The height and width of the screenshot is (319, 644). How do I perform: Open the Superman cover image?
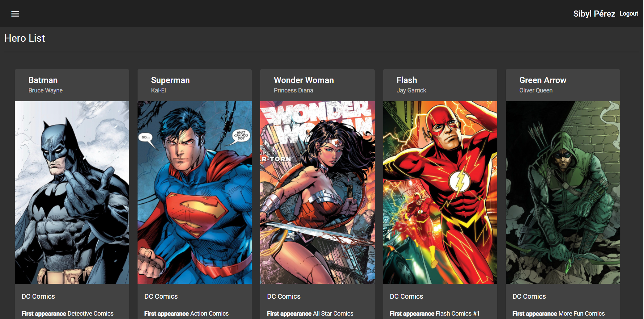pyautogui.click(x=194, y=192)
